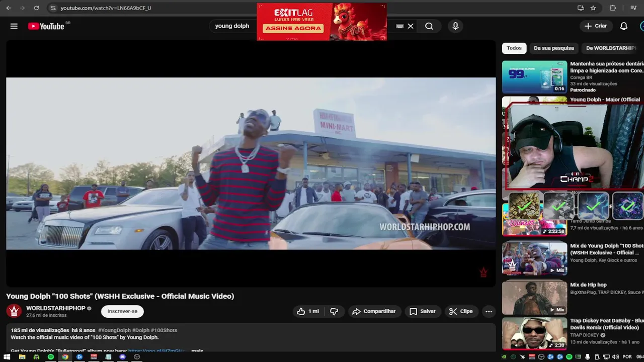Open Windows Start menu
The height and width of the screenshot is (362, 644).
click(x=7, y=357)
